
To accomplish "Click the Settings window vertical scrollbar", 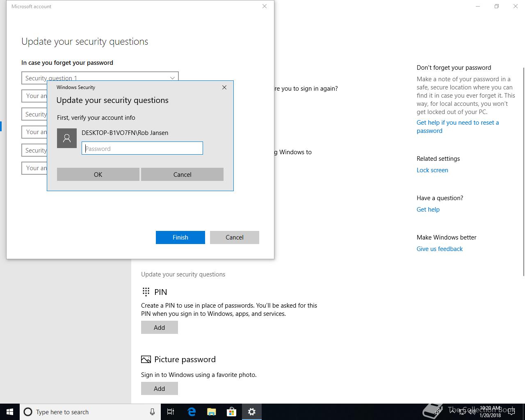I will coord(523,172).
